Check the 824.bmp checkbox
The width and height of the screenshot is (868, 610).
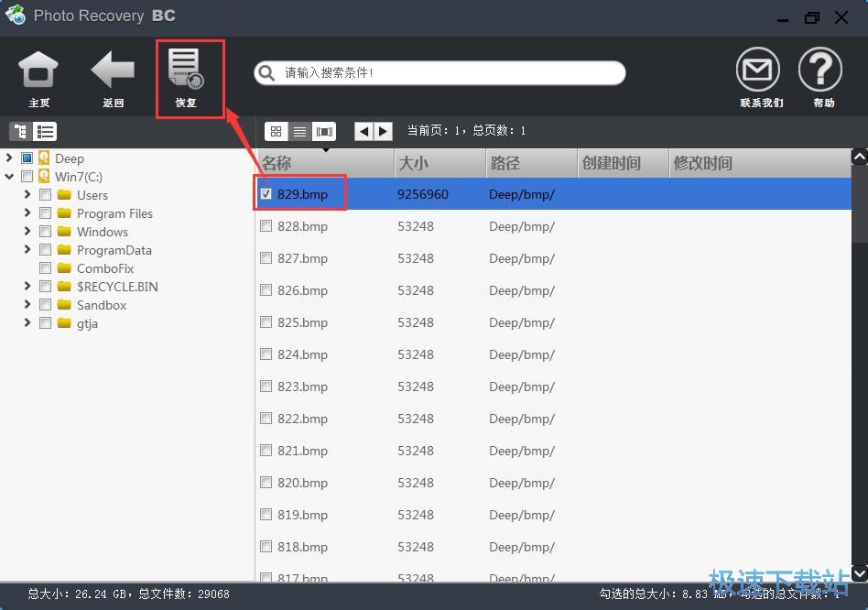coord(266,354)
